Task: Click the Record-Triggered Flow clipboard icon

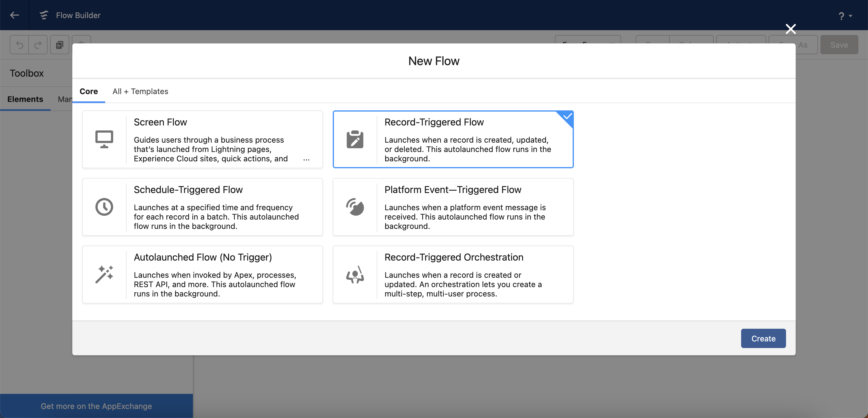Action: coord(355,139)
